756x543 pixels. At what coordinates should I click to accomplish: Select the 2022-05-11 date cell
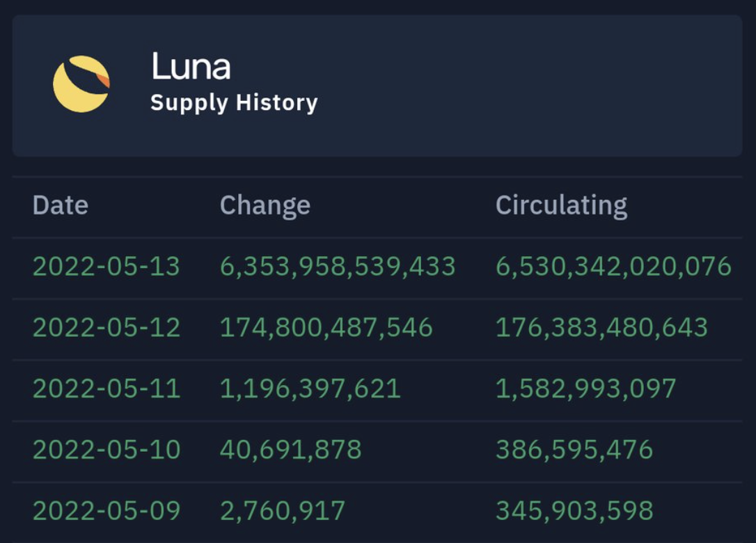106,388
